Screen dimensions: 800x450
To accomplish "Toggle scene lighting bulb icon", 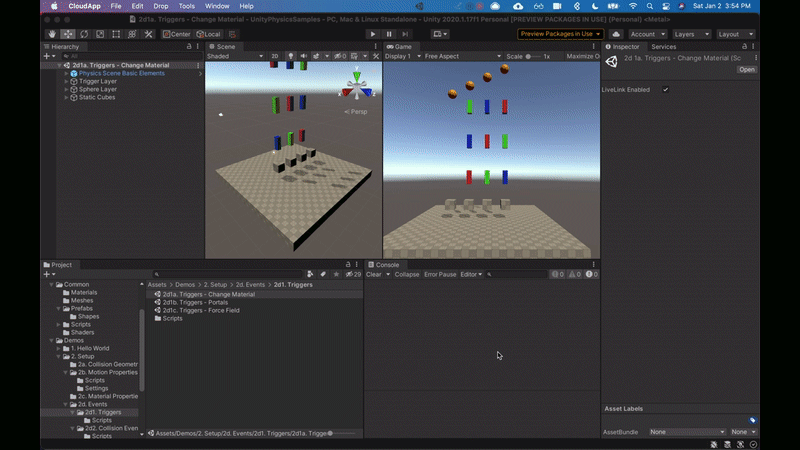I will click(291, 56).
